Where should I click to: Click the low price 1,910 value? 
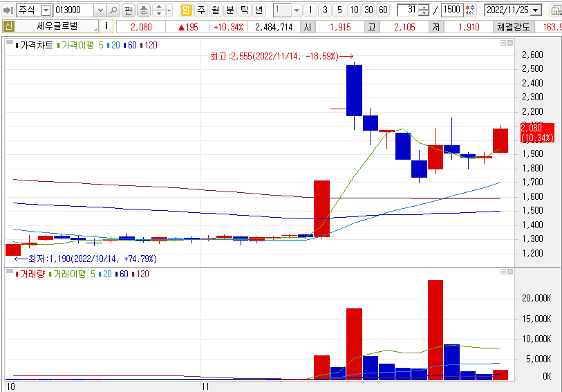tap(469, 27)
